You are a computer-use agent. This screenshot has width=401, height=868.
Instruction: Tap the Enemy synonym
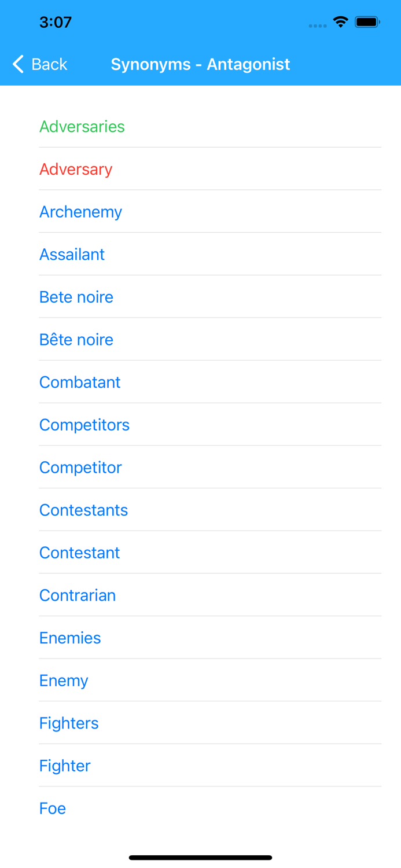click(x=64, y=681)
